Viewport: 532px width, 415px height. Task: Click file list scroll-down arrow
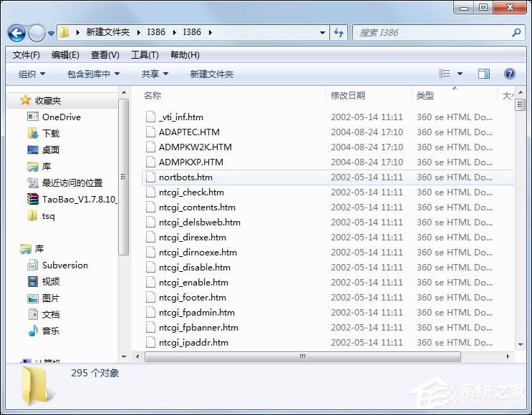[x=520, y=345]
